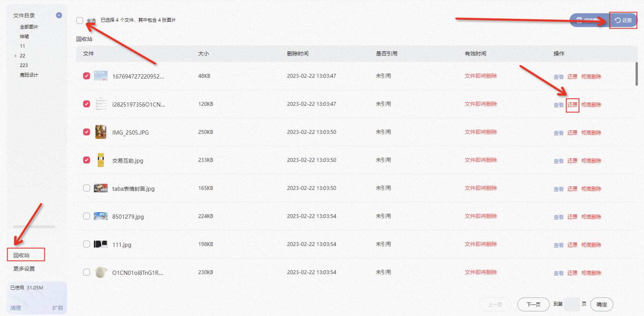This screenshot has height=316, width=644.
Task: Click 下一页 next page button
Action: pos(533,304)
